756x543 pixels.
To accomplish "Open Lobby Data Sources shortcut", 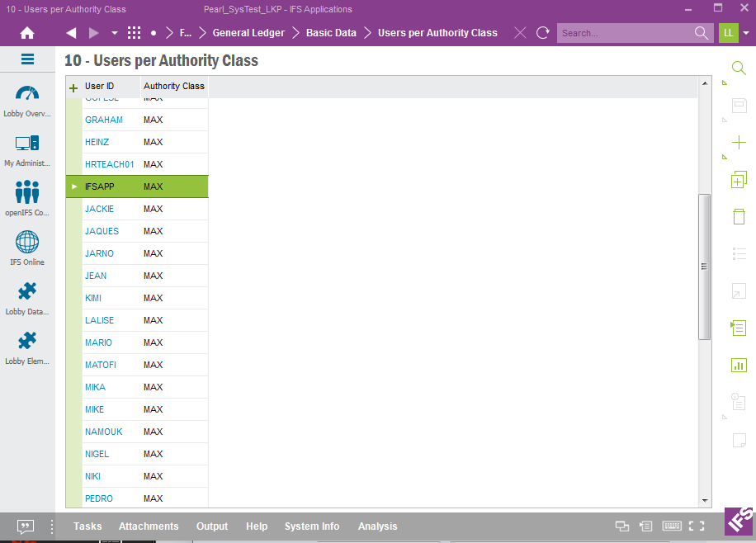I will 27,299.
